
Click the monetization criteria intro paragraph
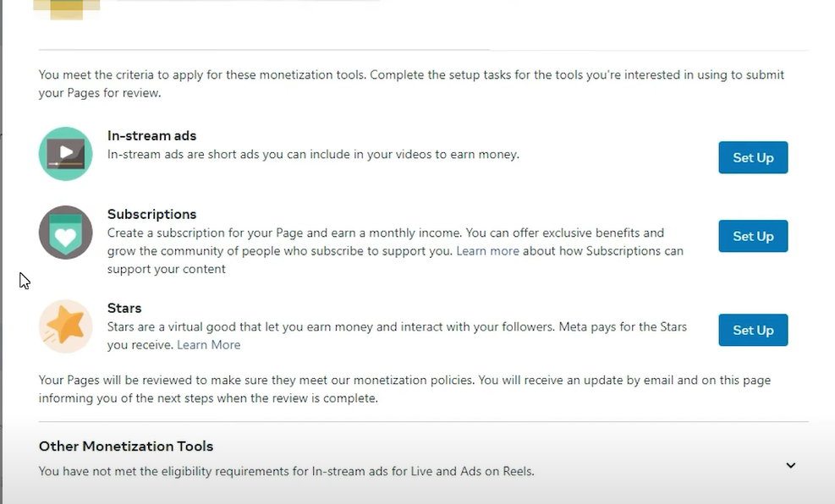(411, 84)
